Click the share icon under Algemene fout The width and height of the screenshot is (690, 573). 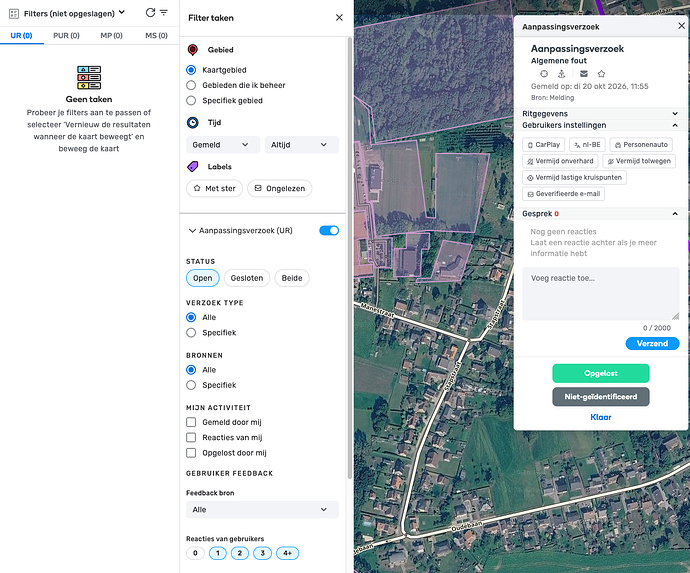coord(562,73)
